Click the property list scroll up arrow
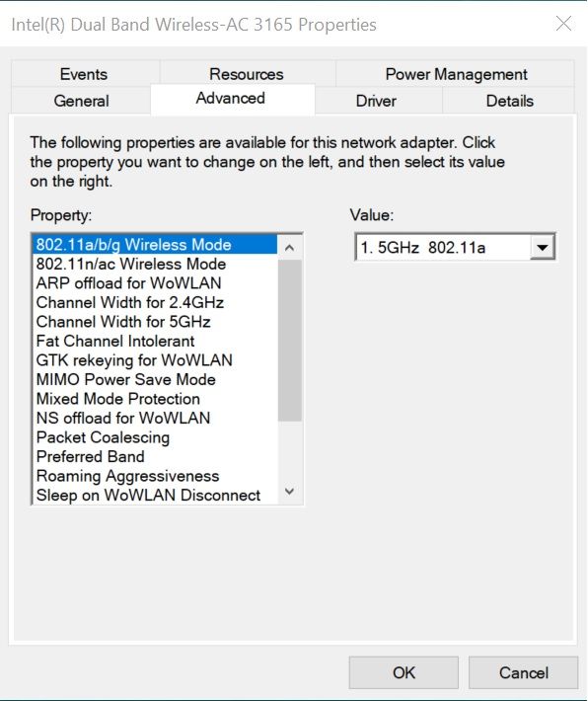This screenshot has width=588, height=701. [x=289, y=247]
